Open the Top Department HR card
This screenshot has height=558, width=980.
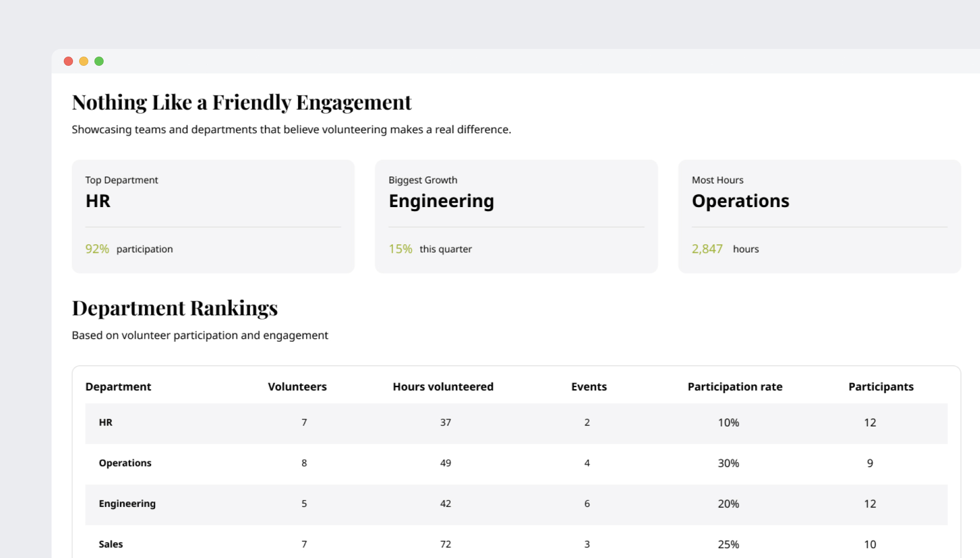(x=213, y=216)
